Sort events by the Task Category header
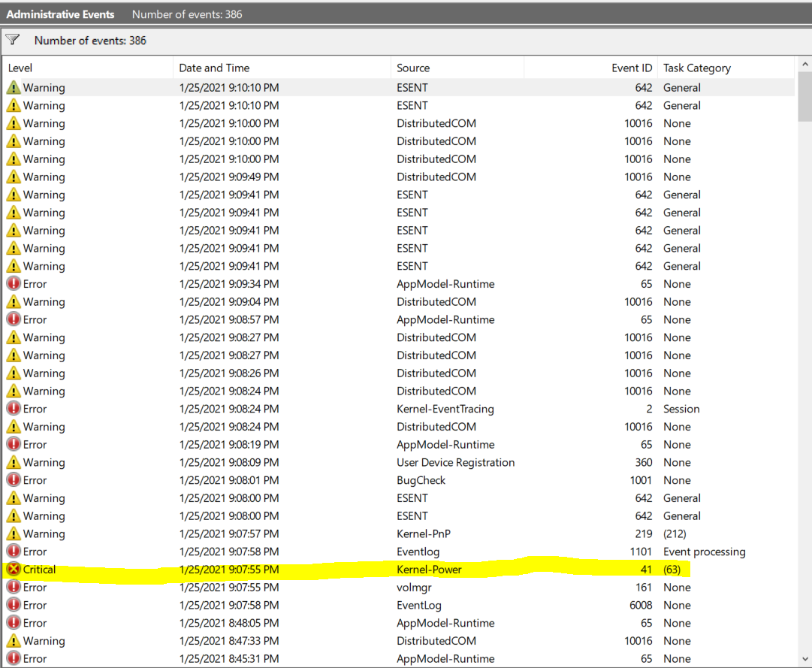Image resolution: width=812 pixels, height=668 pixels. pos(696,68)
